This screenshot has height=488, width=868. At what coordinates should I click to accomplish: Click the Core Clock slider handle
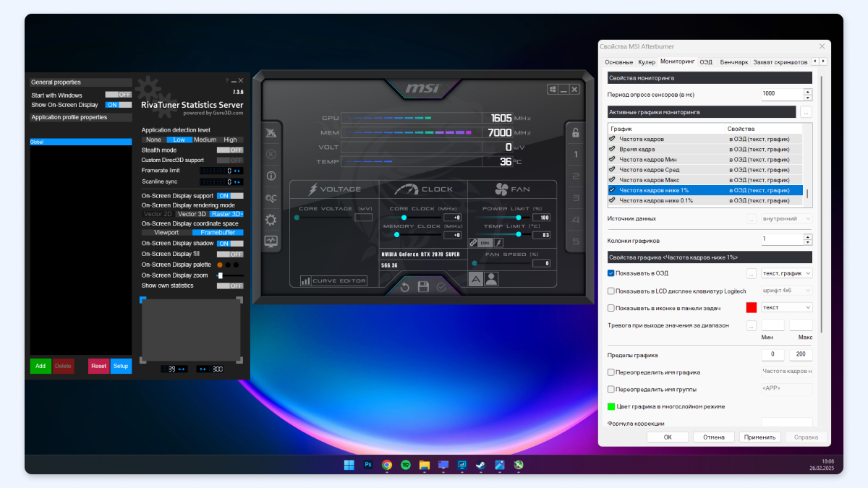pyautogui.click(x=404, y=217)
